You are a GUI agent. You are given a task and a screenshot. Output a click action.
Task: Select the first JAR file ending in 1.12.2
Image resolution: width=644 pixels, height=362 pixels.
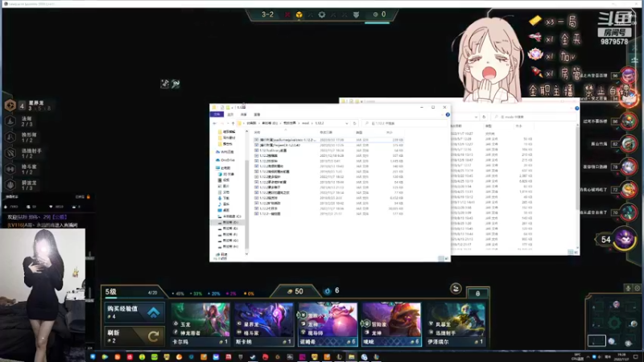(328, 140)
